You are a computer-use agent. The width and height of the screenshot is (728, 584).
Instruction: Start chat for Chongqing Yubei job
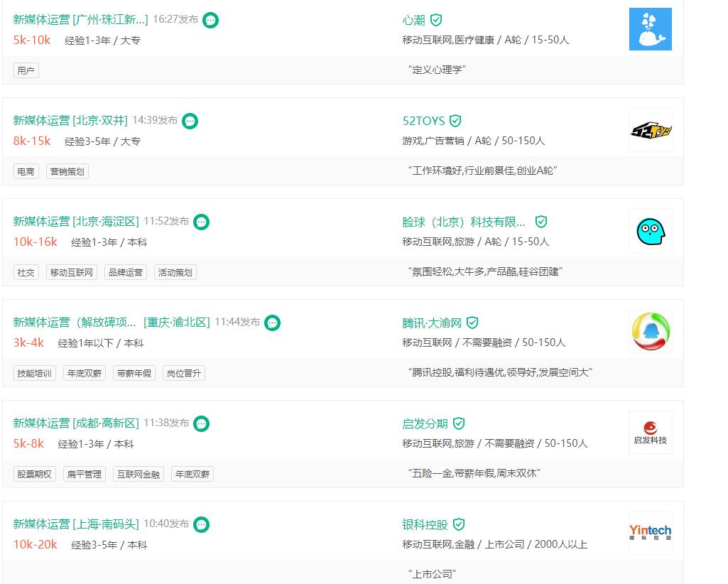tap(272, 323)
